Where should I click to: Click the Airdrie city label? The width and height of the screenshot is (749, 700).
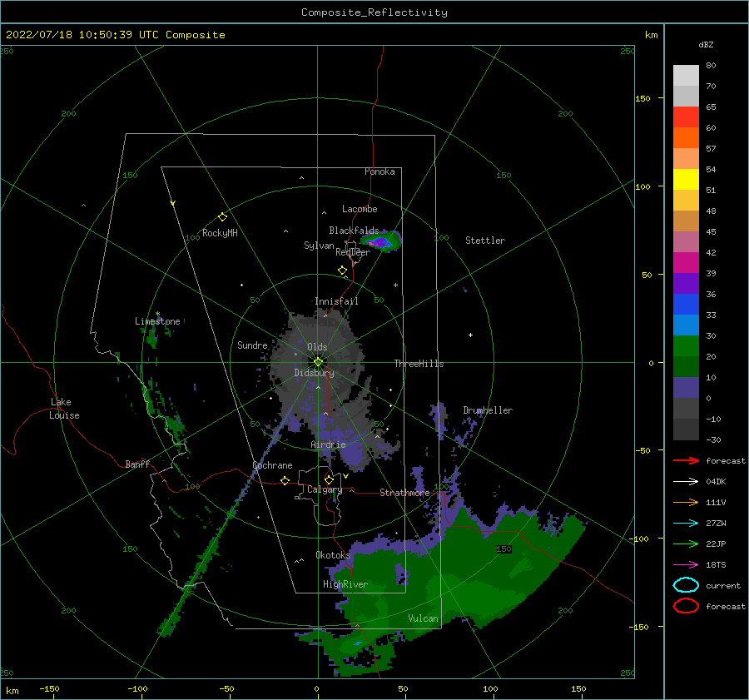pyautogui.click(x=328, y=444)
